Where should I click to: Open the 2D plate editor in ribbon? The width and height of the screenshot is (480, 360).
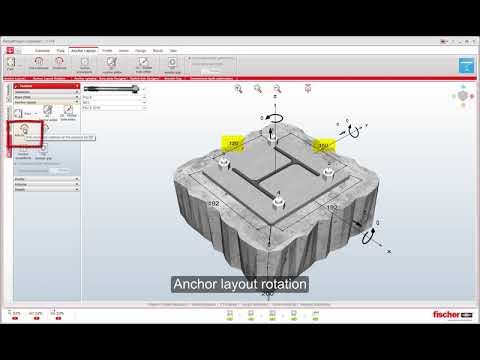point(143,65)
